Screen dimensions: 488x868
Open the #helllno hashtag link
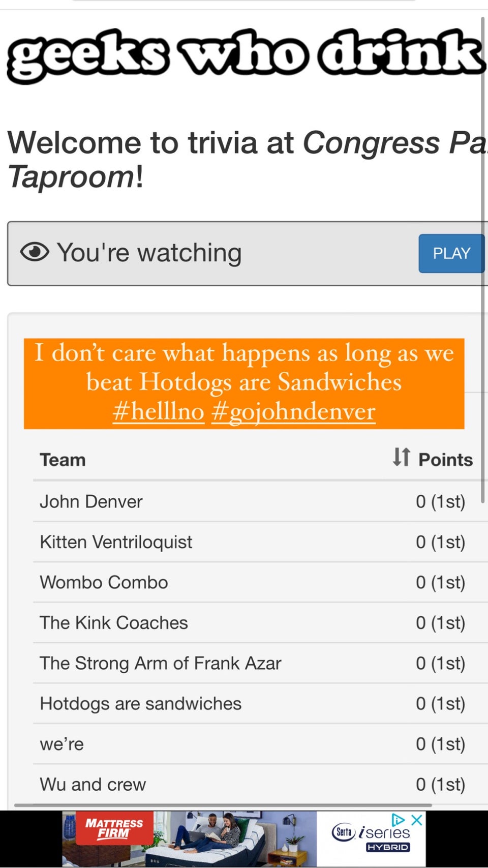coord(158,411)
